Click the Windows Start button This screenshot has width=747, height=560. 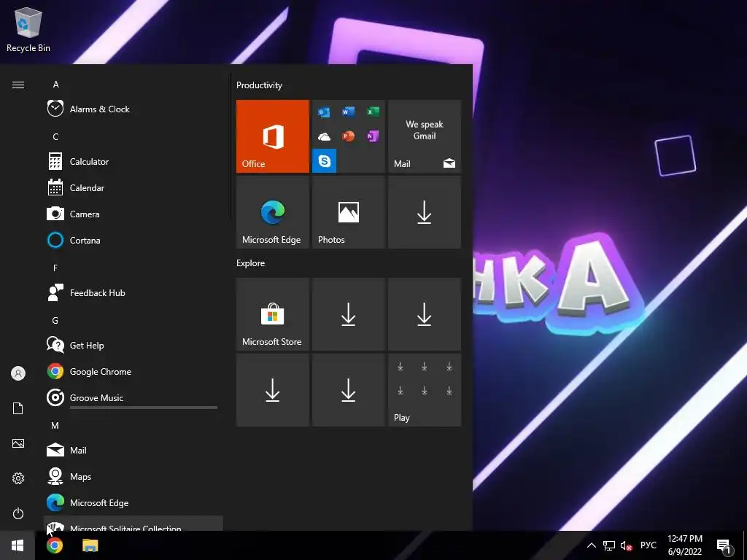[x=18, y=545]
